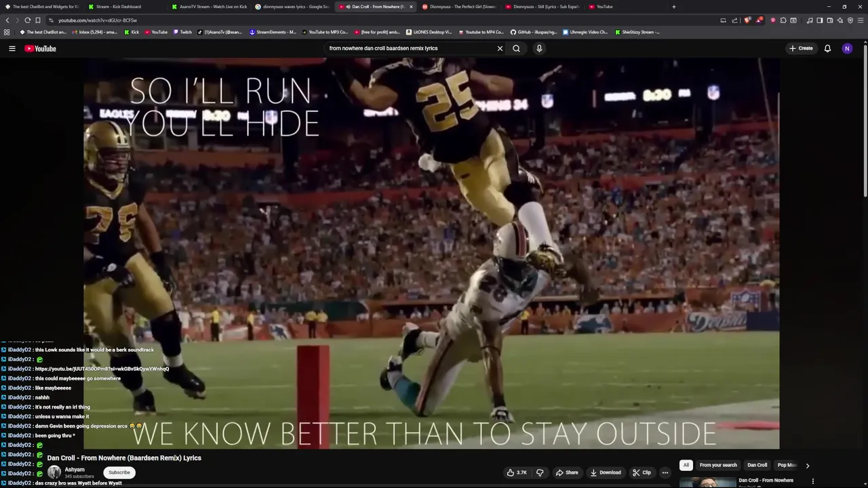Open the Twitch bookmark
Viewport: 868px width, 488px height.
(182, 32)
